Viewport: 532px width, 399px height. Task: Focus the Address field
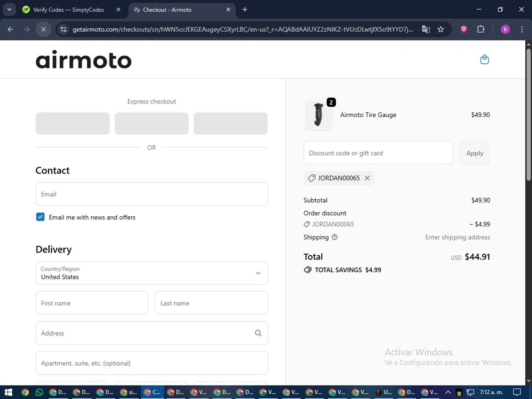pyautogui.click(x=152, y=333)
